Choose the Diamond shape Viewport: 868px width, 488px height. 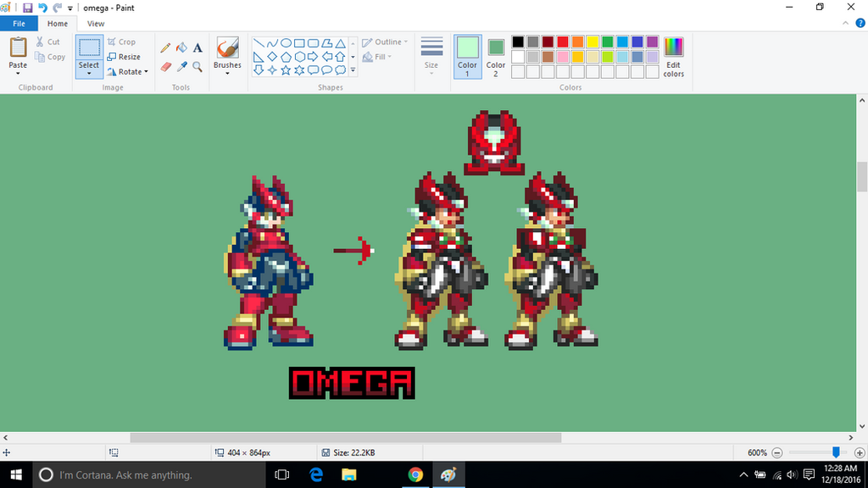pyautogui.click(x=272, y=57)
